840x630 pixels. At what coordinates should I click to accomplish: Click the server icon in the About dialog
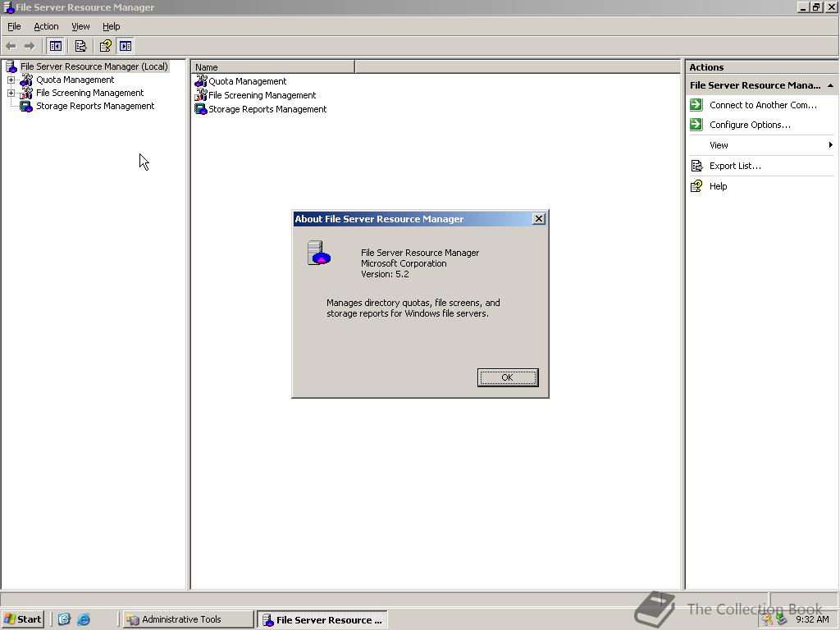319,253
